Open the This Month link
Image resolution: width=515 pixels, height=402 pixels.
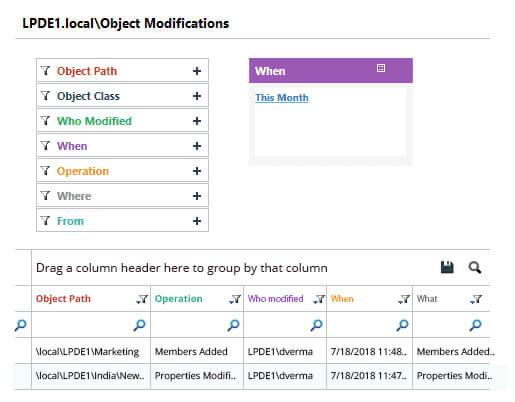[282, 98]
